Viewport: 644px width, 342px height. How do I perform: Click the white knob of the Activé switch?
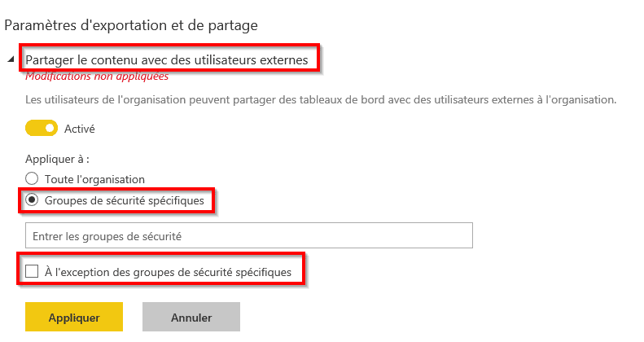pos(50,128)
